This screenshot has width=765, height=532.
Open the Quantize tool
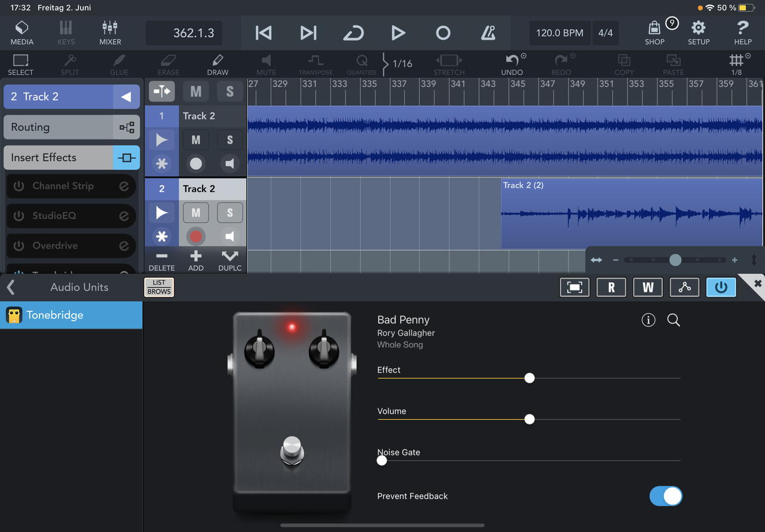362,65
